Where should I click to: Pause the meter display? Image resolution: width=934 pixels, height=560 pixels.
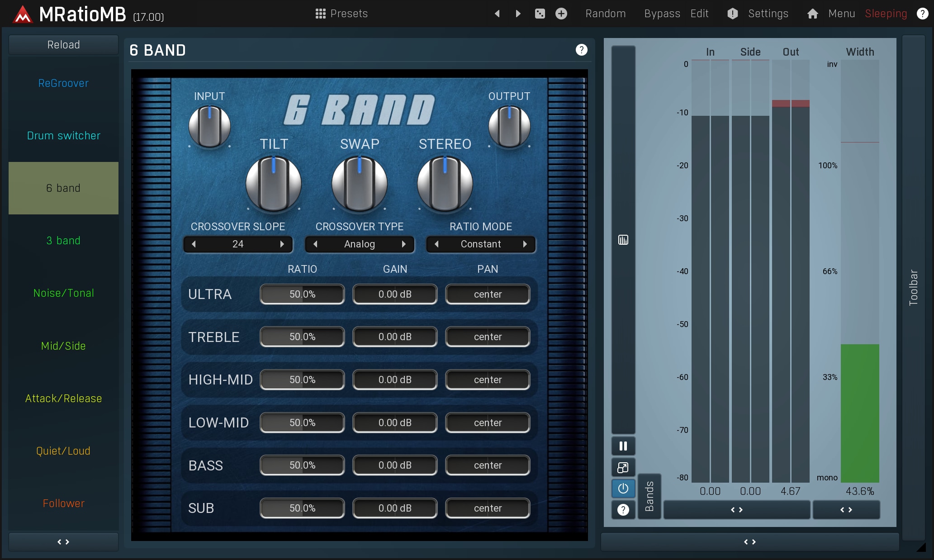pos(623,446)
